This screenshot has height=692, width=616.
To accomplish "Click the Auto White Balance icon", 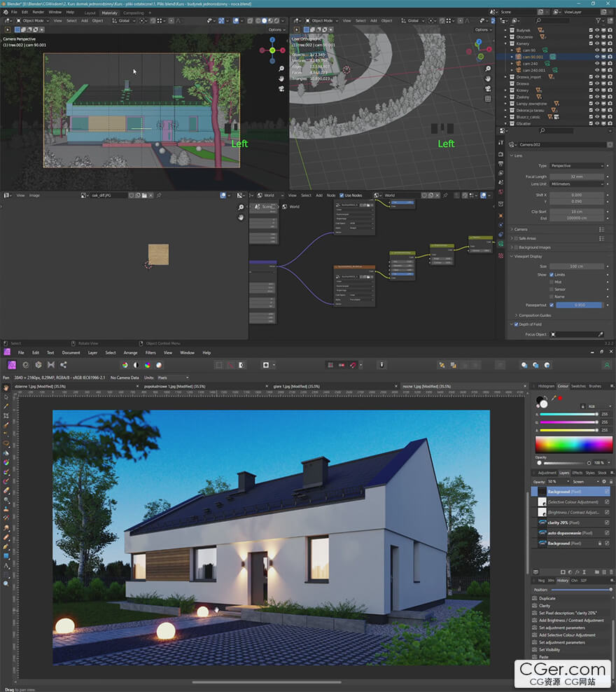I will pyautogui.click(x=159, y=365).
